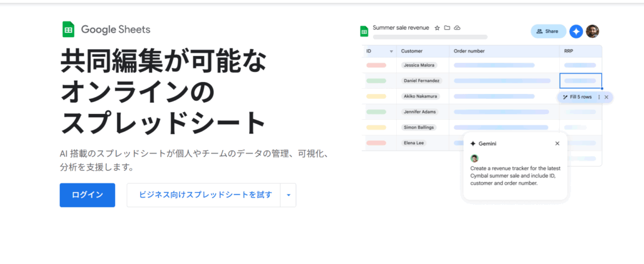Viewport: 644px width, 264px height.
Task: Click the cloud saved status icon
Action: tap(457, 28)
